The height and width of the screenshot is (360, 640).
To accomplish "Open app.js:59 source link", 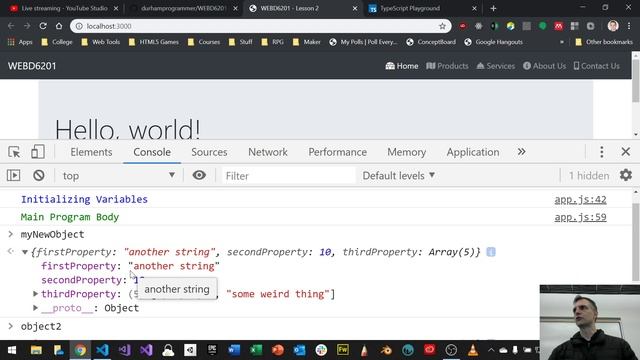I will pyautogui.click(x=580, y=217).
